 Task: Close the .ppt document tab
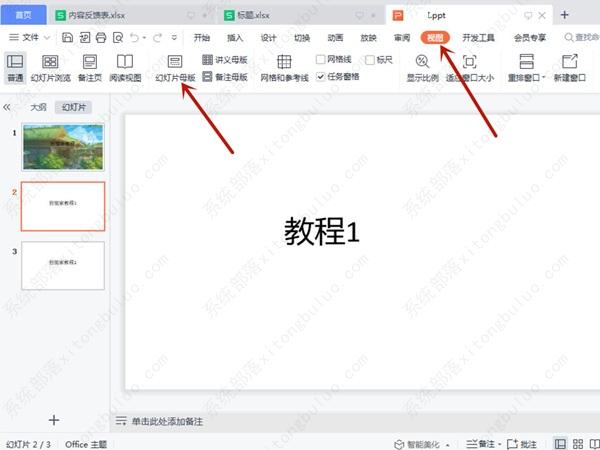pos(542,15)
